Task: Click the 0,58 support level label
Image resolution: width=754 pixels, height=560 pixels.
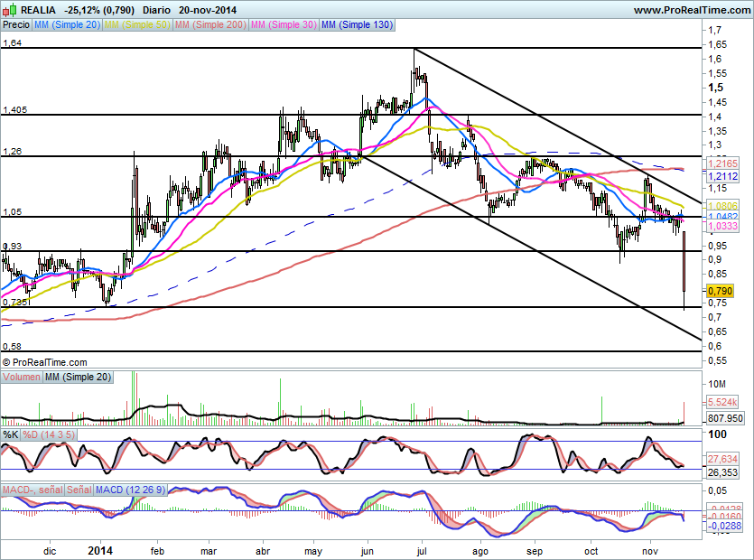Action: point(12,346)
